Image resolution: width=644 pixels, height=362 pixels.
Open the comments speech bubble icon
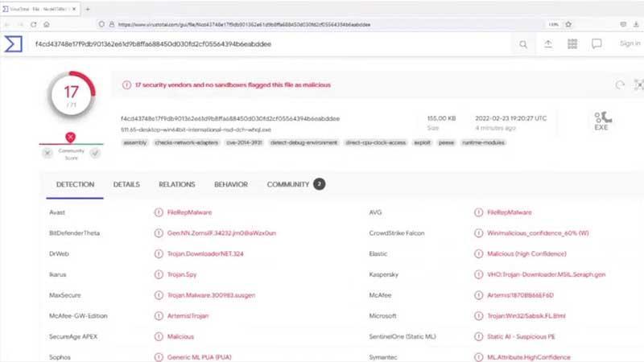point(597,44)
